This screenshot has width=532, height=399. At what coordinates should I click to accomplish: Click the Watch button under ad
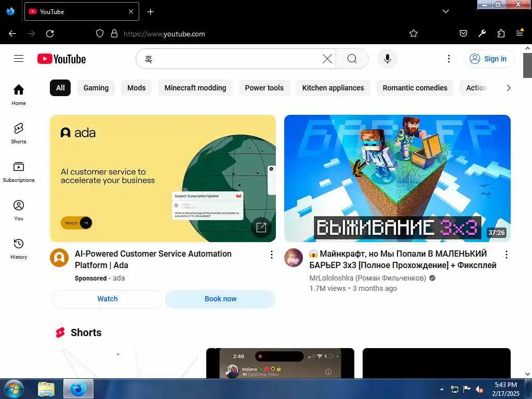(x=108, y=299)
